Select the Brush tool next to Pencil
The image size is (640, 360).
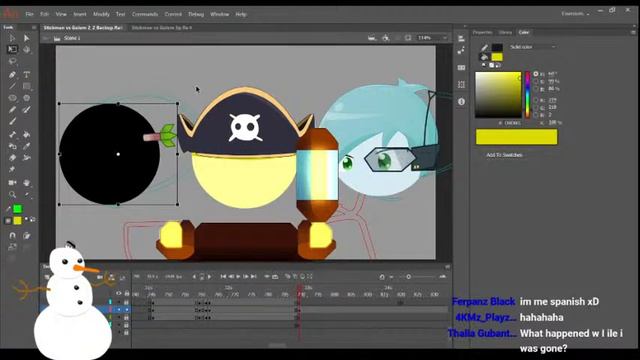(x=27, y=109)
